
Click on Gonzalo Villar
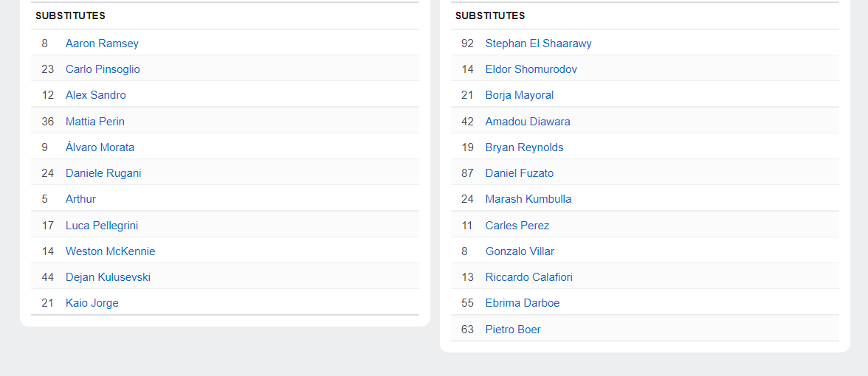(x=520, y=251)
